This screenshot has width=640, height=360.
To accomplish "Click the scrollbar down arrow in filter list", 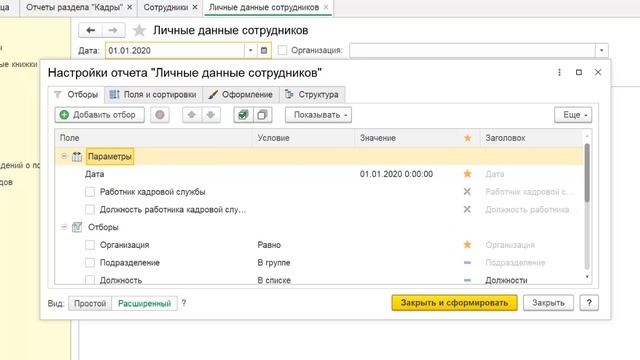I will pos(587,277).
